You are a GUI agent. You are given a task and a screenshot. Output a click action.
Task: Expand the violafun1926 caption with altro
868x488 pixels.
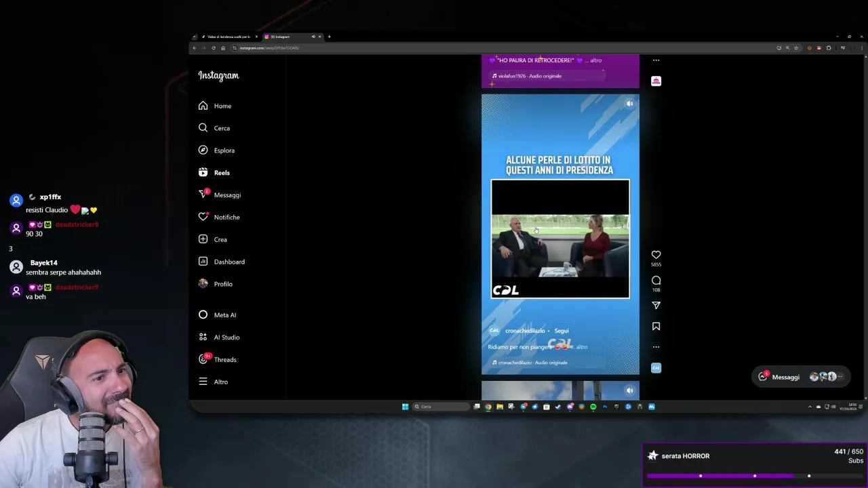[x=595, y=60]
